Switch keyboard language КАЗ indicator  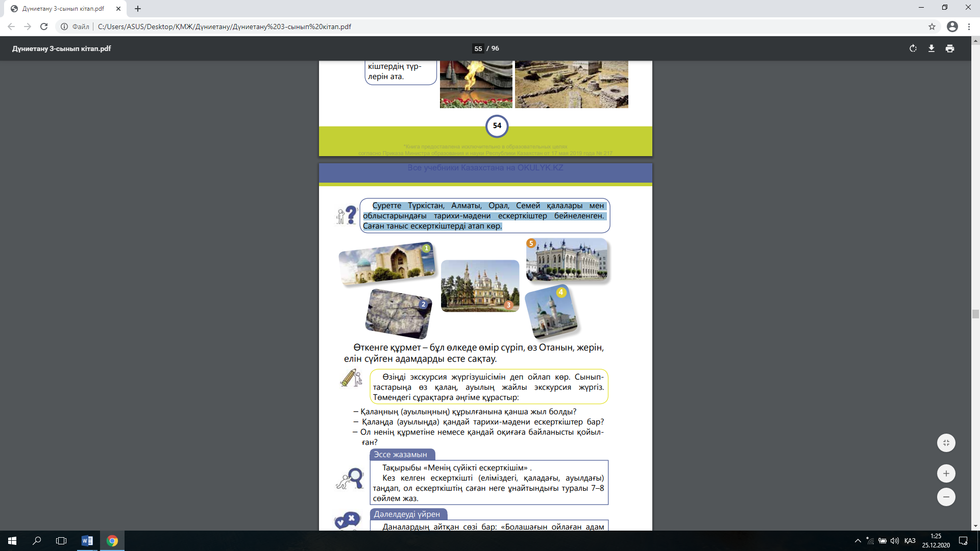click(910, 541)
